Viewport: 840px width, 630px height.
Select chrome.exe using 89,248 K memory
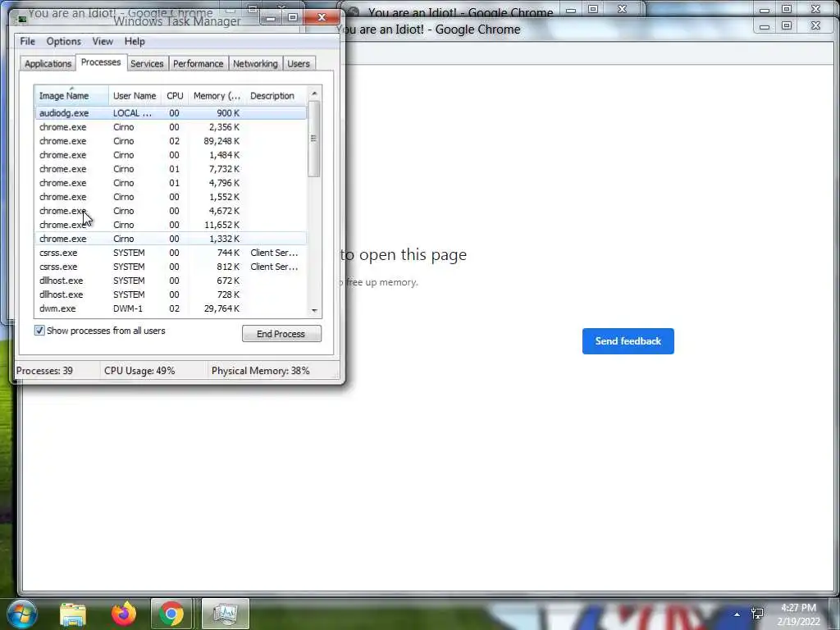(x=171, y=141)
